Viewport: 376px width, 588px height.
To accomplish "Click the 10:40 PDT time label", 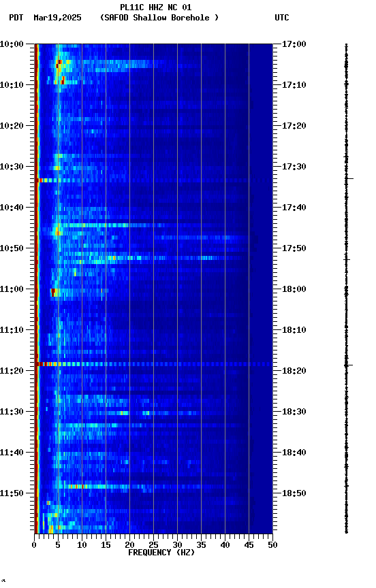I will point(12,208).
